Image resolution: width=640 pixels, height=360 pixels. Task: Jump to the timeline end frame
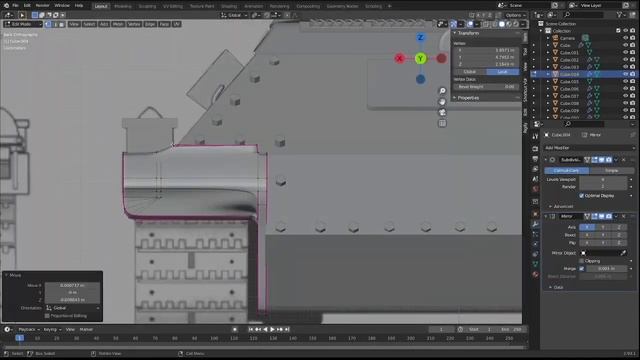click(287, 329)
